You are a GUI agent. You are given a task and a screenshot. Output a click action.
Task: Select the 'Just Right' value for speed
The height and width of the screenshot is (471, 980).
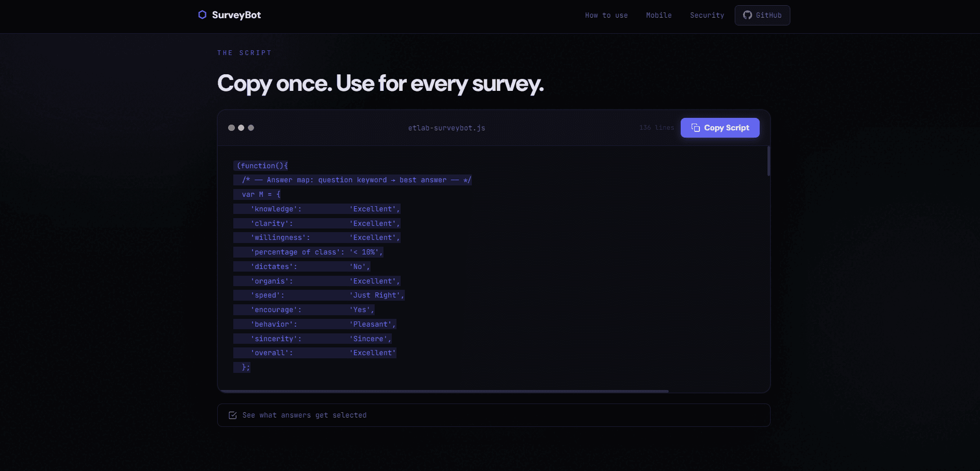tap(376, 294)
